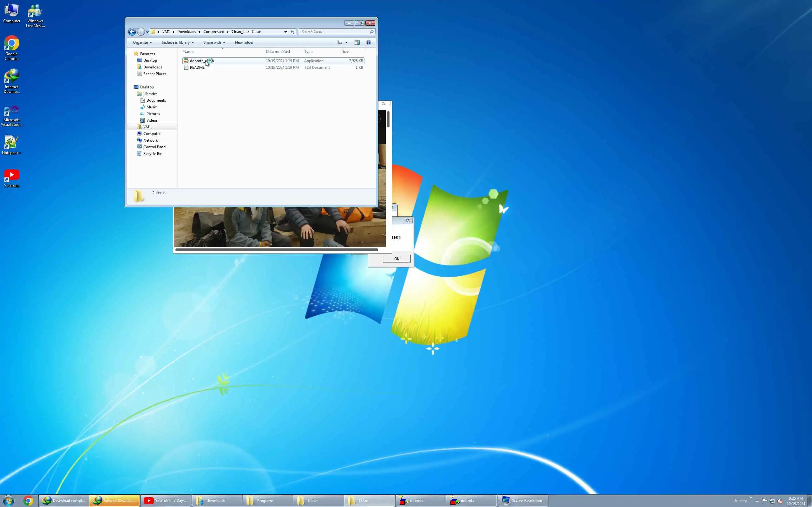Click the refresh button beside address bar
The height and width of the screenshot is (507, 812).
(x=292, y=32)
